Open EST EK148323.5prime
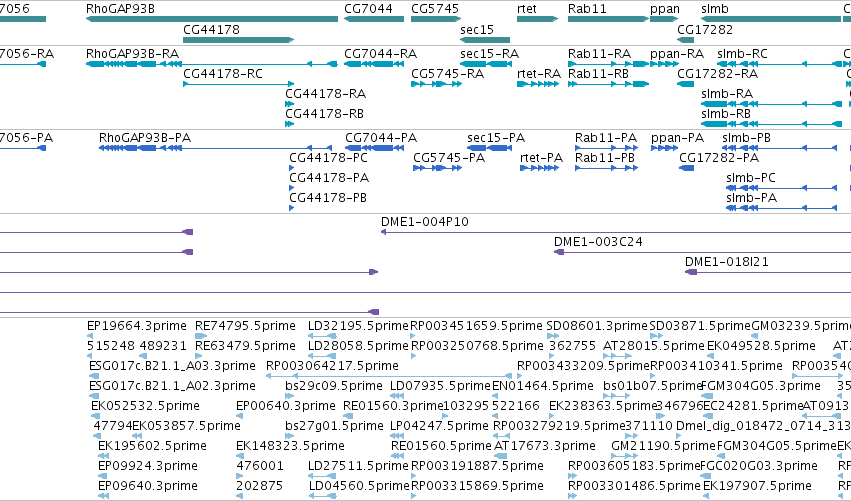The image size is (851, 501). [x=290, y=446]
